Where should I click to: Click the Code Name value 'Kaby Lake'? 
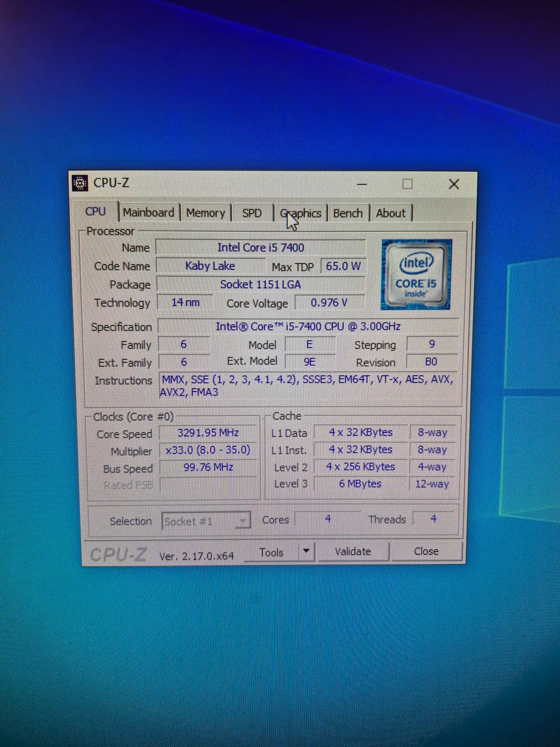(210, 266)
